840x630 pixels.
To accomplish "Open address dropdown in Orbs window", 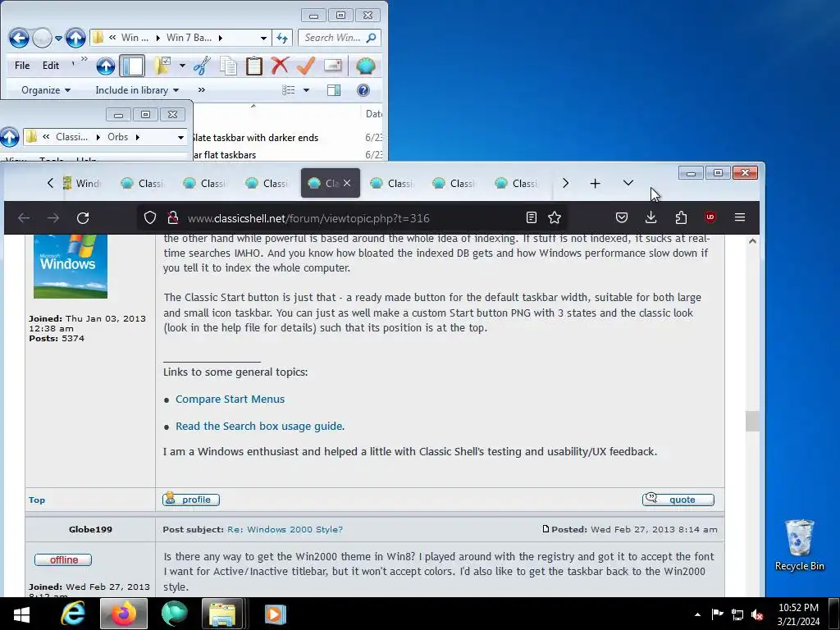I will [x=180, y=137].
